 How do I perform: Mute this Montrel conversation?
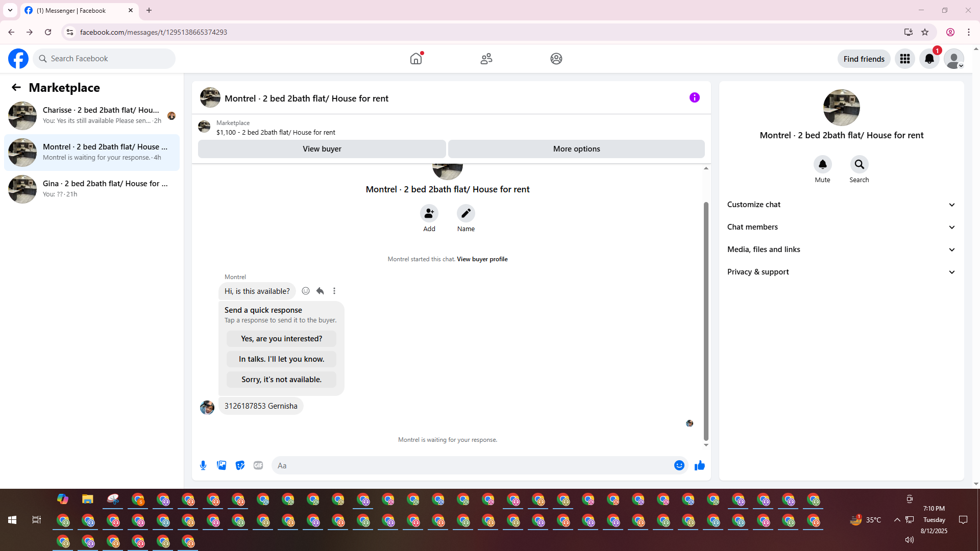pyautogui.click(x=822, y=164)
